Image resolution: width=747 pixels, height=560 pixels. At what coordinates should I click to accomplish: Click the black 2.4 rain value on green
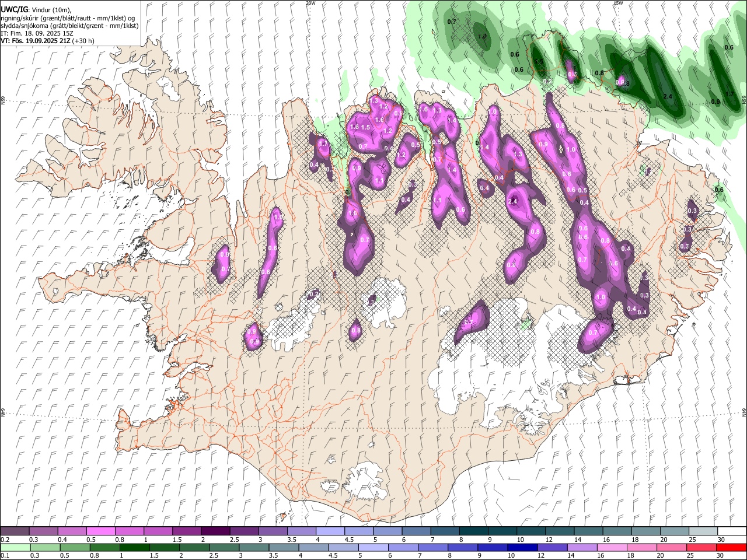point(668,96)
